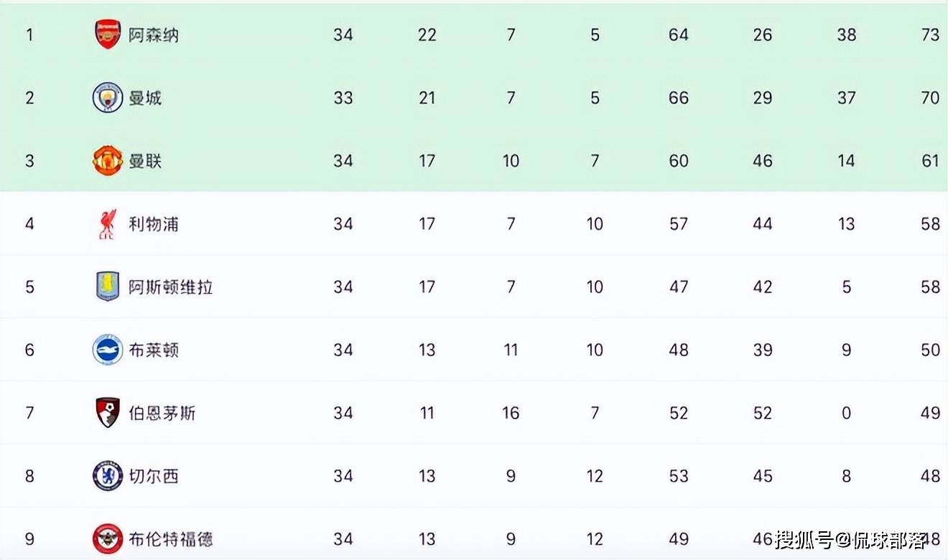Click the Chelsea club crest icon

(x=108, y=476)
